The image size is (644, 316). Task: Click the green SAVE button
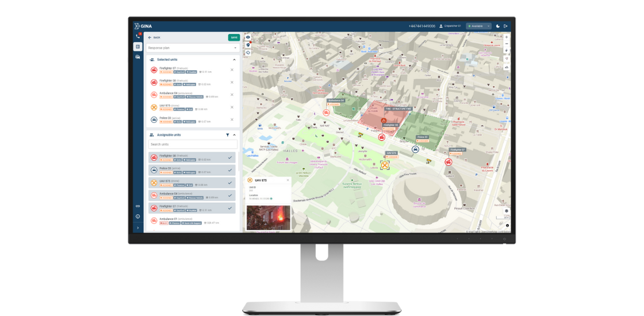[233, 37]
